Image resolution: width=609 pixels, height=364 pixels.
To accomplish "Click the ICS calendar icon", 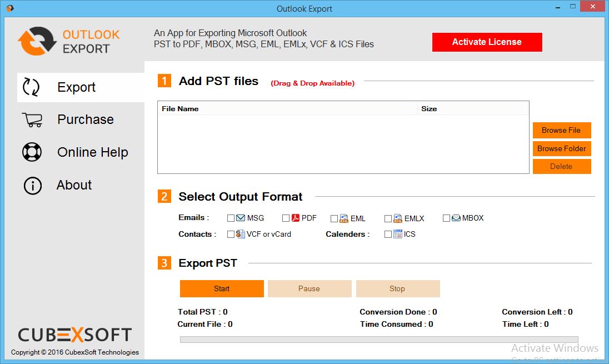I will [x=397, y=234].
